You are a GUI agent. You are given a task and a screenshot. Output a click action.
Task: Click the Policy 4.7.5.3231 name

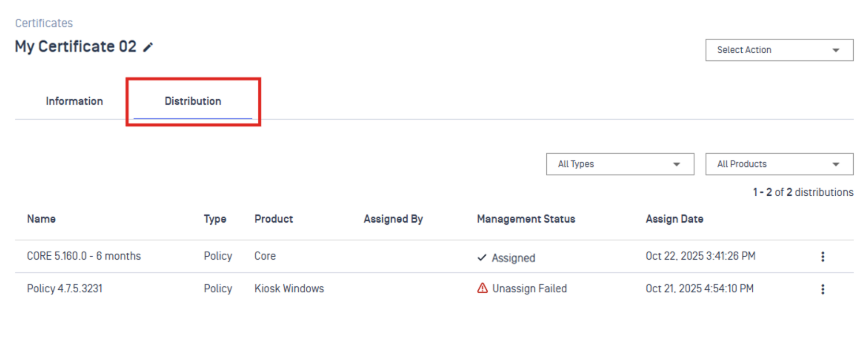(65, 289)
